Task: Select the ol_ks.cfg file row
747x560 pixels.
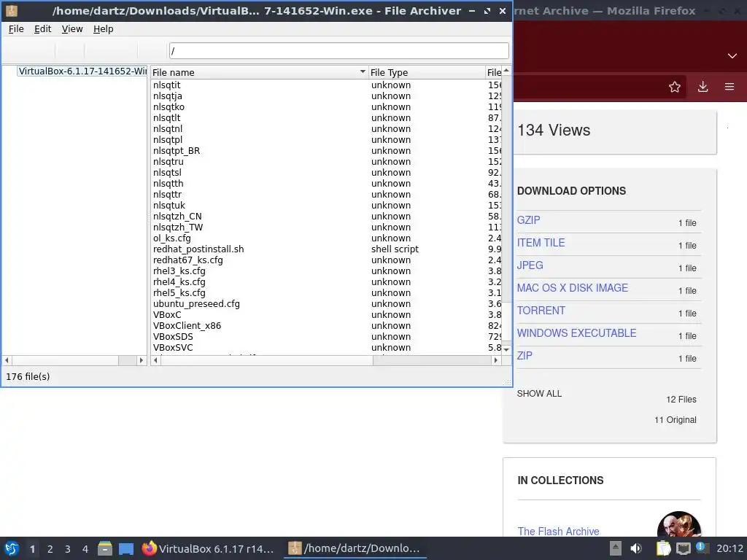Action: coord(326,238)
